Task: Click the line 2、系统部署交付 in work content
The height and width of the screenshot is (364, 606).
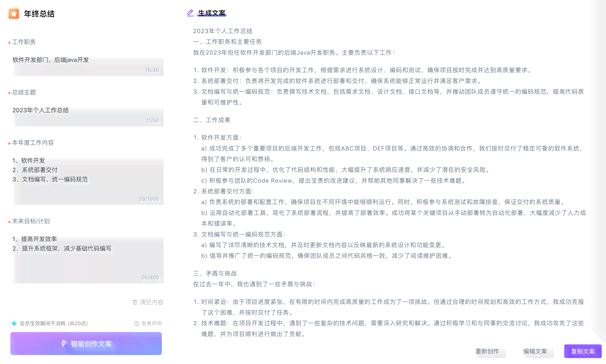Action: tap(35, 170)
